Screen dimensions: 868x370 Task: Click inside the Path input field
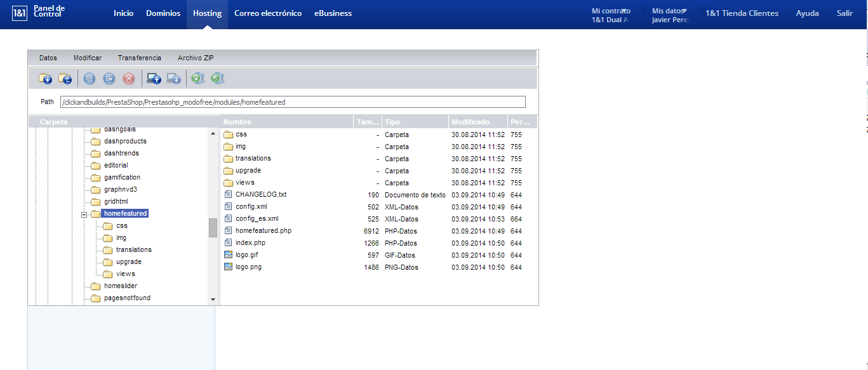(293, 102)
